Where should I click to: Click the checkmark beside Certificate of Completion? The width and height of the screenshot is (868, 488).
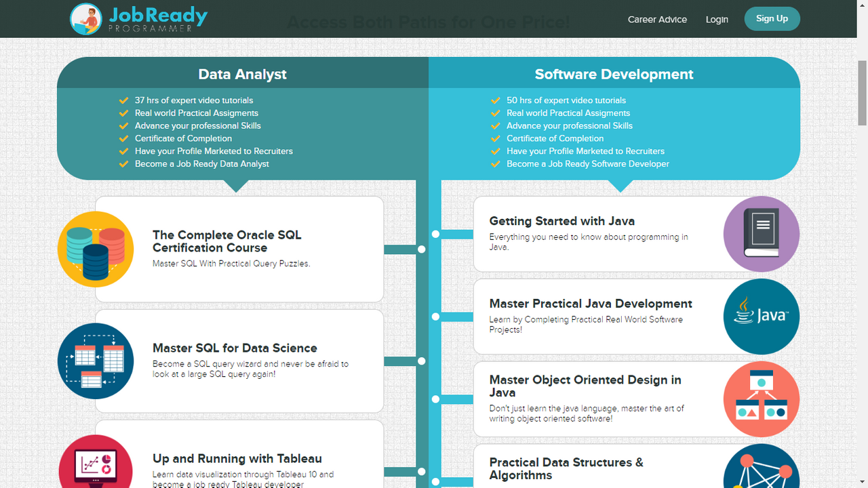(x=123, y=138)
